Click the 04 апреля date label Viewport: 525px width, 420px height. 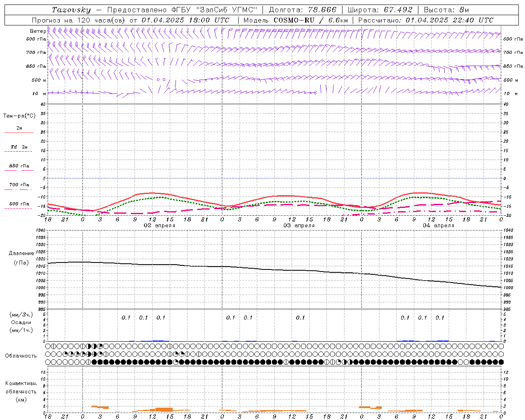(x=438, y=226)
